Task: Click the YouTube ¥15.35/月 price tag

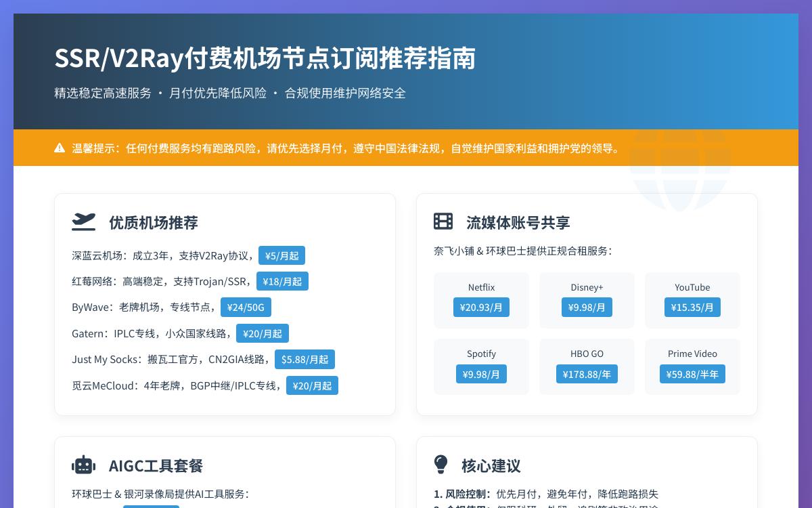Action: (x=692, y=307)
